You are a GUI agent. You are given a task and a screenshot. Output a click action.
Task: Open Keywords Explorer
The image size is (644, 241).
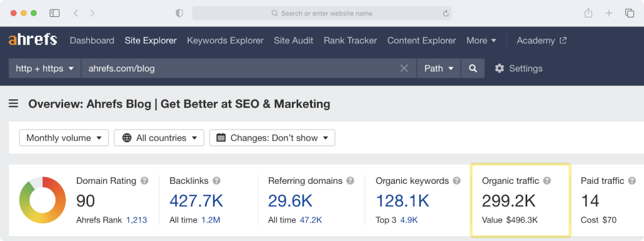tap(225, 40)
